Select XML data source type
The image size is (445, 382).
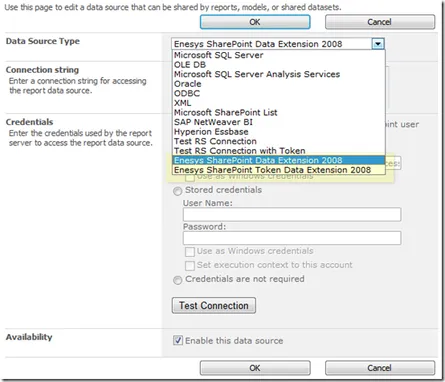[279, 103]
